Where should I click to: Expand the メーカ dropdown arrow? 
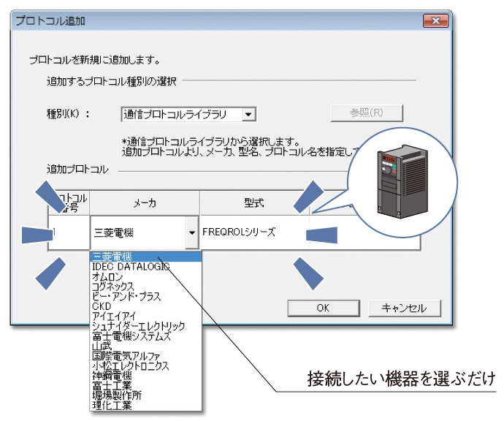(x=191, y=233)
